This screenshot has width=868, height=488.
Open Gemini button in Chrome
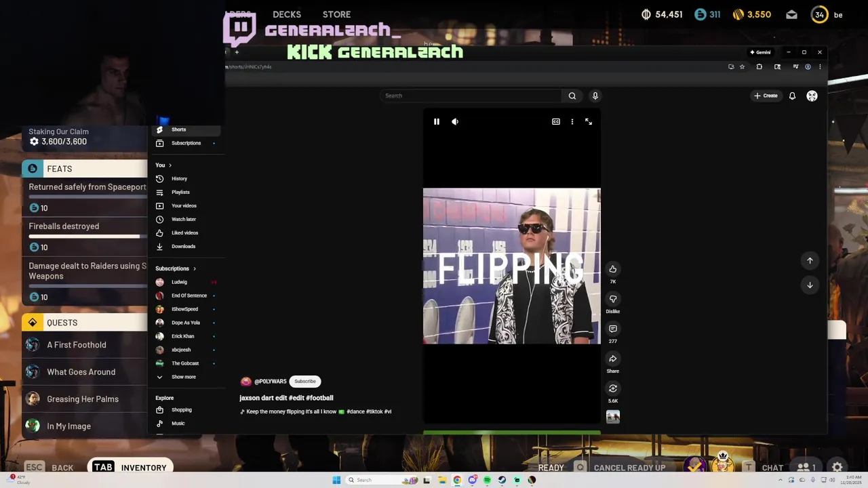pyautogui.click(x=760, y=52)
